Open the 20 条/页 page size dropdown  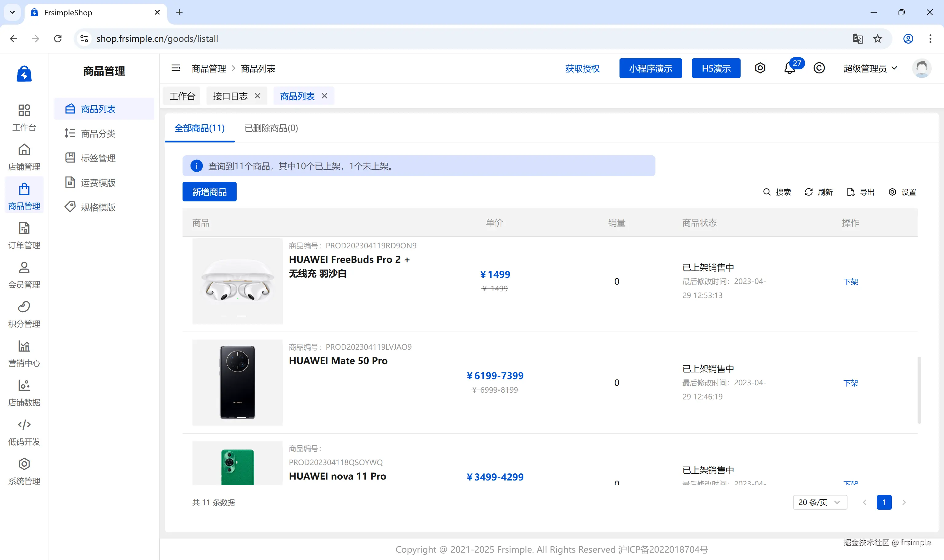[x=820, y=502]
